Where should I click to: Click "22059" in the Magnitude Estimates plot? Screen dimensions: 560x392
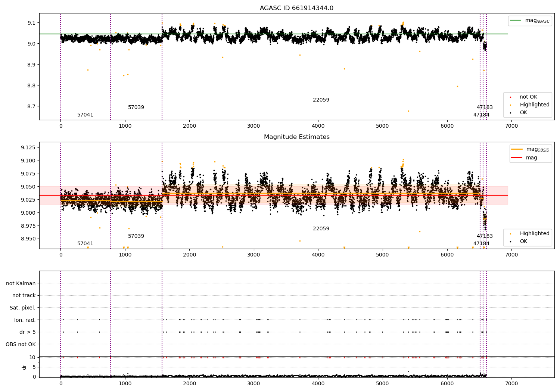tap(321, 228)
